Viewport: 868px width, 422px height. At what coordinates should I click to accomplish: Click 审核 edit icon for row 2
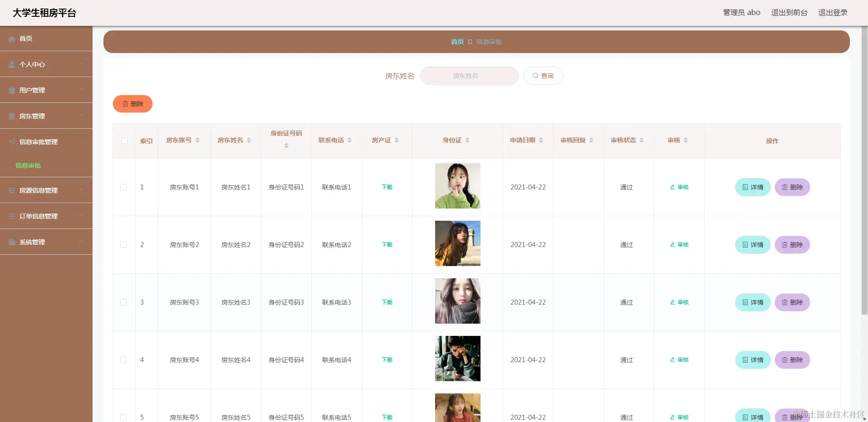(672, 245)
